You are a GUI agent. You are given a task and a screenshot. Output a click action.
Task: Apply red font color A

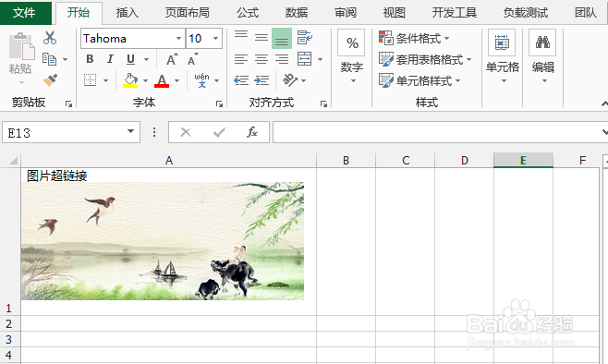[162, 80]
